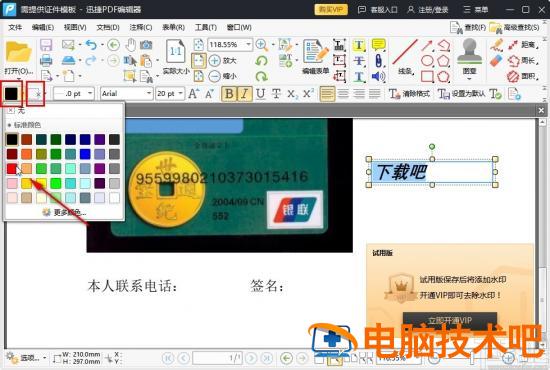
Task: Click 清除格式 clear formatting button
Action: pos(409,94)
